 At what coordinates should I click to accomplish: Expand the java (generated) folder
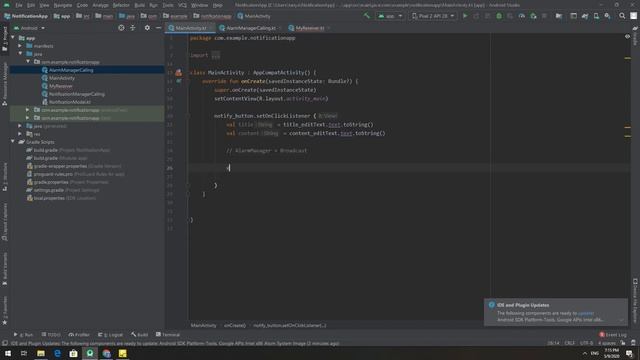click(x=20, y=126)
